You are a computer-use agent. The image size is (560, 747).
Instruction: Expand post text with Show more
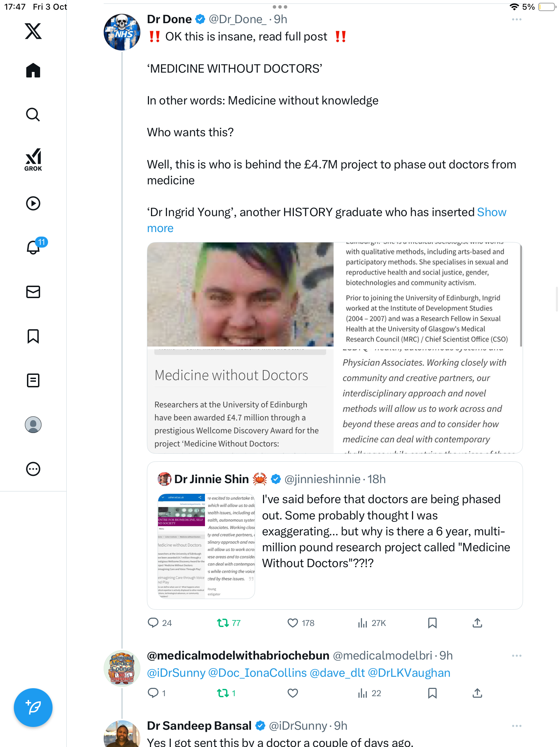[x=327, y=220]
